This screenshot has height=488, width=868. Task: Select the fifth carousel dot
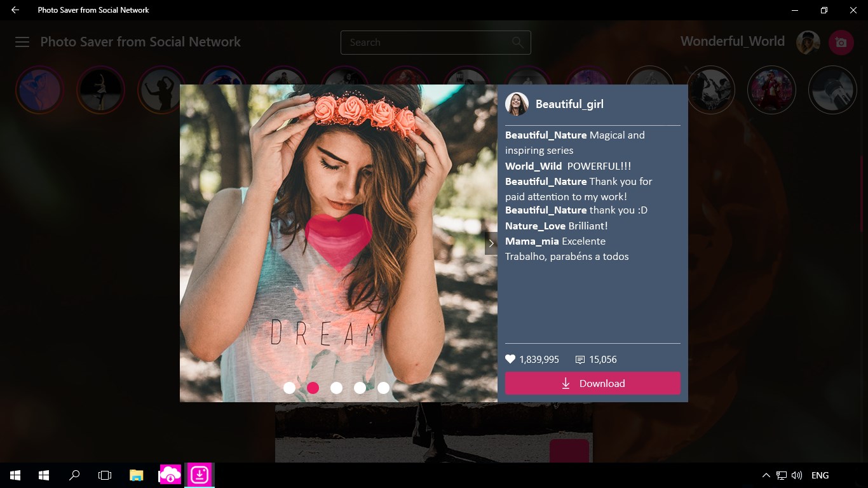point(383,388)
